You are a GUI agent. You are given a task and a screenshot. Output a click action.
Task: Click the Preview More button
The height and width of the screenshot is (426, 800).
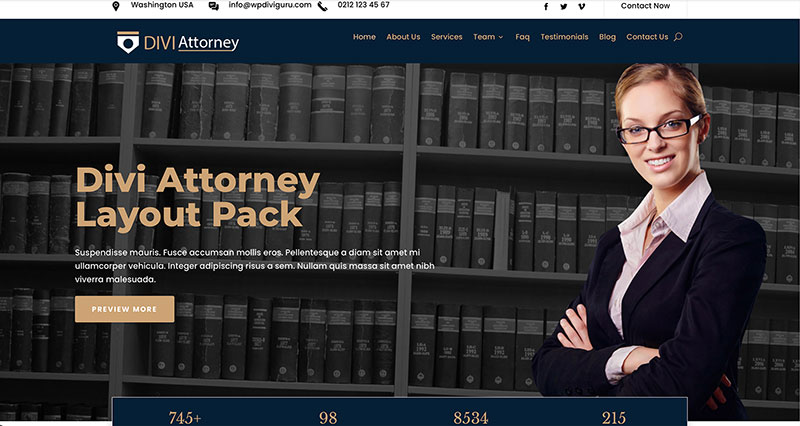tap(124, 309)
